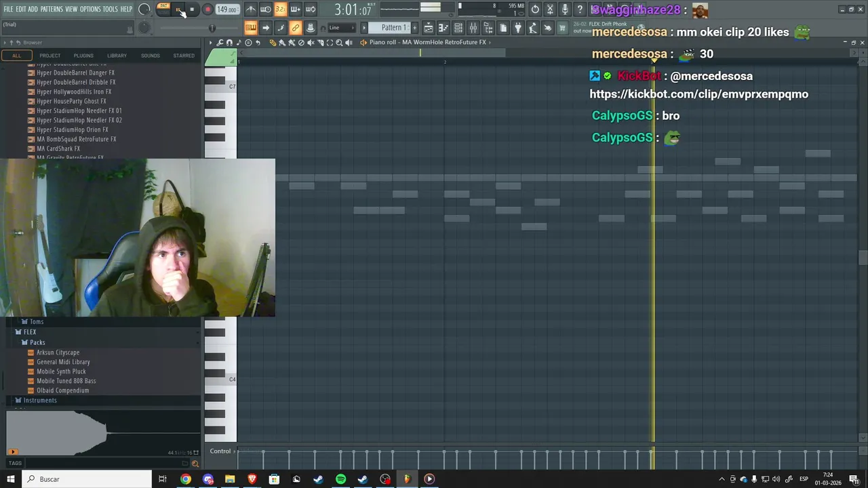The image size is (868, 488).
Task: Select the LIBRARY browser tab
Action: pyautogui.click(x=117, y=56)
